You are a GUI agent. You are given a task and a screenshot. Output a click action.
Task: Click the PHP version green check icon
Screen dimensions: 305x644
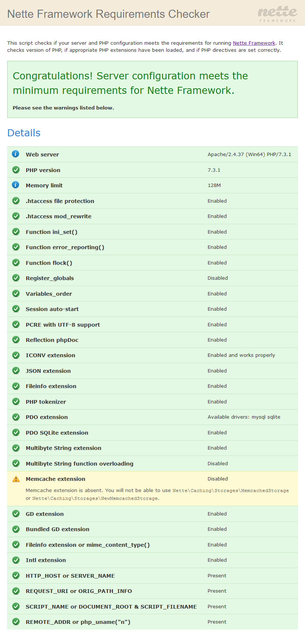16,170
